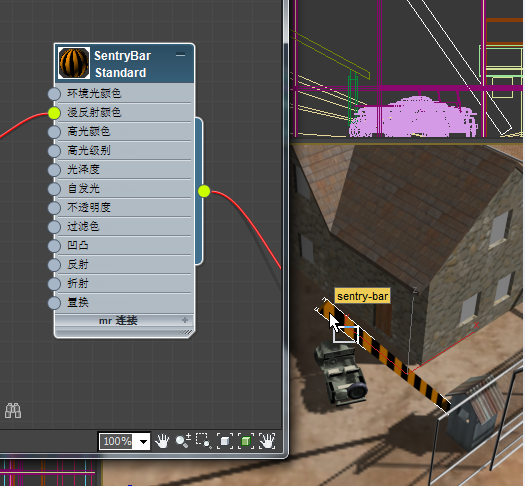
Task: Click Pan to Selected hand icon
Action: 267,441
